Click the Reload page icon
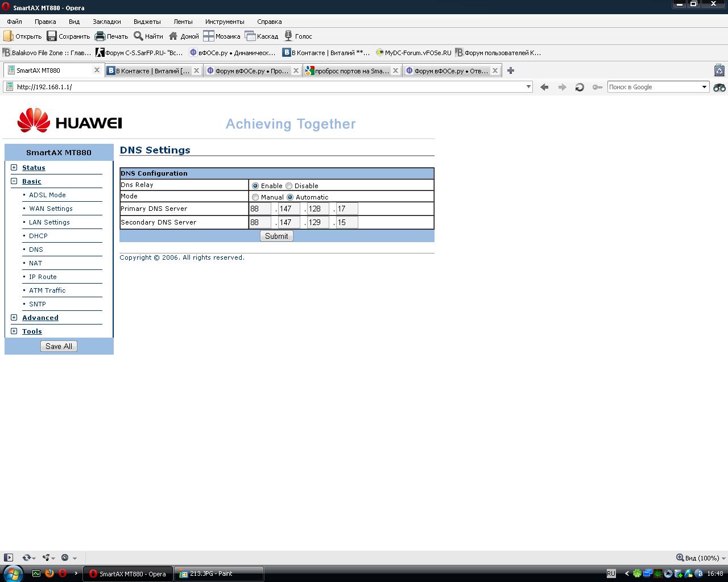Viewport: 728px width, 582px height. (580, 87)
